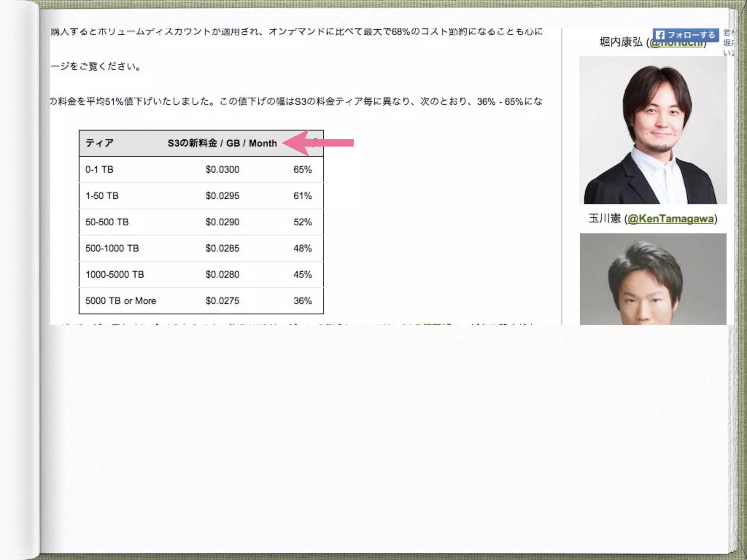Click the 65% reduction cell
This screenshot has width=747, height=560.
(x=302, y=170)
